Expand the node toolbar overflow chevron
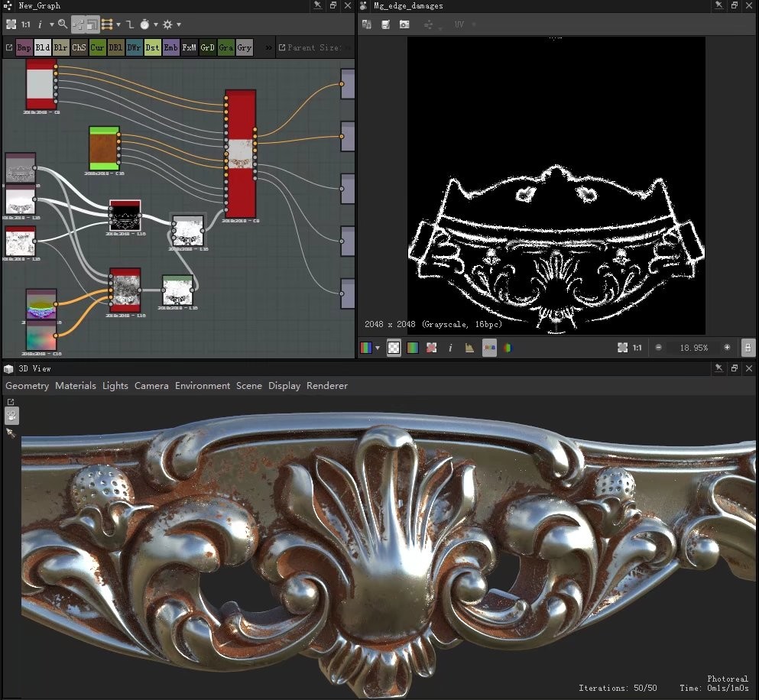This screenshot has height=700, width=759. click(268, 47)
